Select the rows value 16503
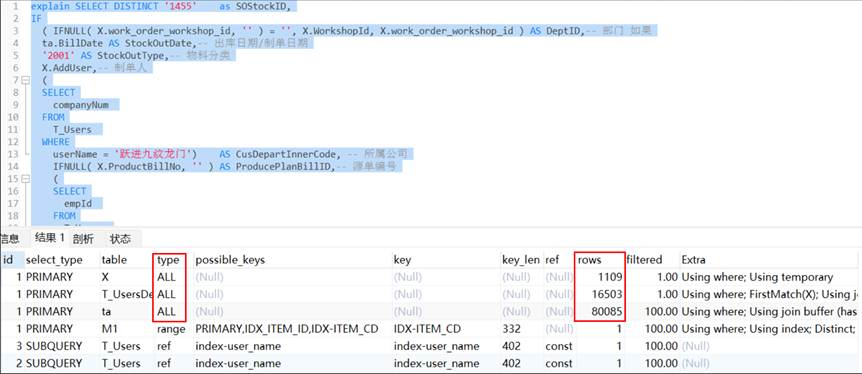 607,294
